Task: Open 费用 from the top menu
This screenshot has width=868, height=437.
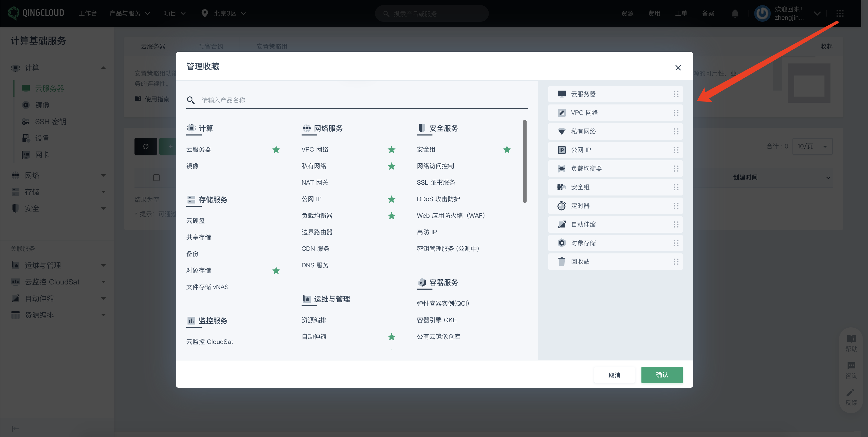Action: click(654, 13)
